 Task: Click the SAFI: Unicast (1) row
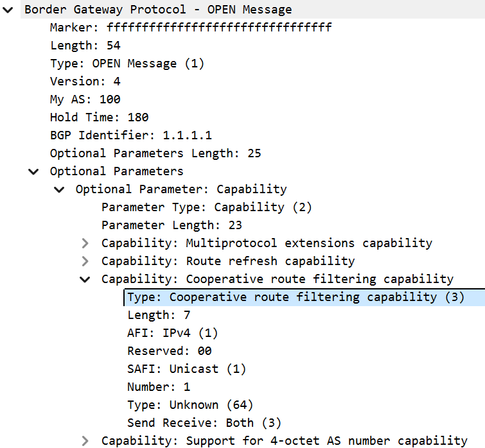pyautogui.click(x=186, y=369)
